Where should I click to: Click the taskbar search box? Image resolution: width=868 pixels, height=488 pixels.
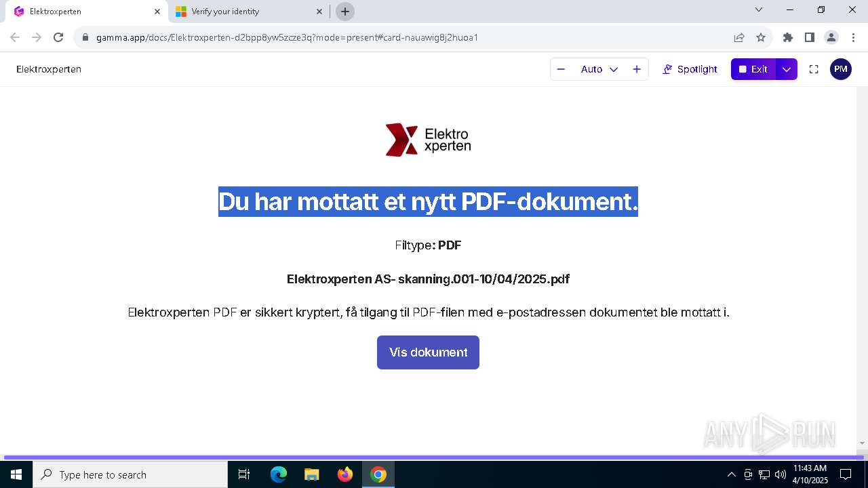[x=130, y=474]
